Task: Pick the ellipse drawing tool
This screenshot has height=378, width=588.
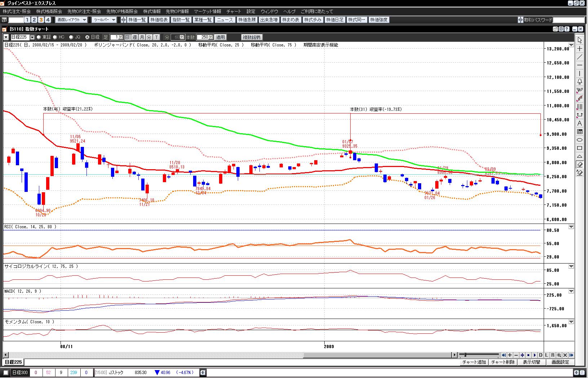Action: click(x=579, y=140)
